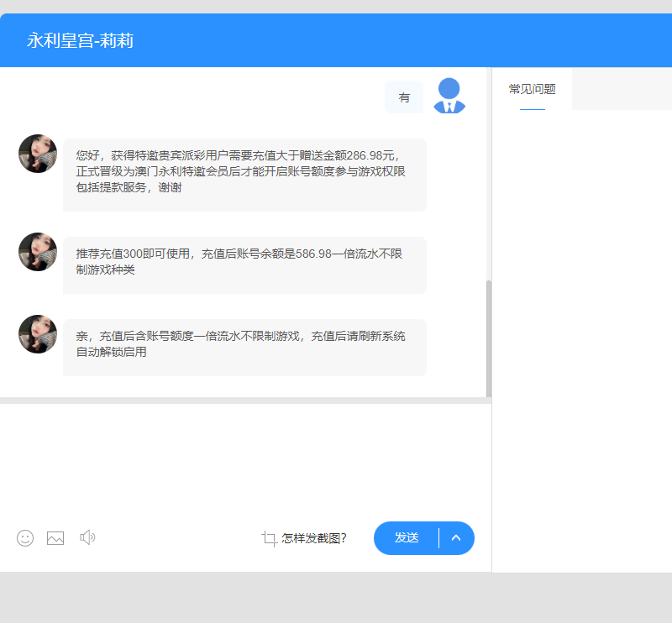Screen dimensions: 672x623
Task: Click the message about 刷新系统自动解锁启用
Action: (244, 344)
